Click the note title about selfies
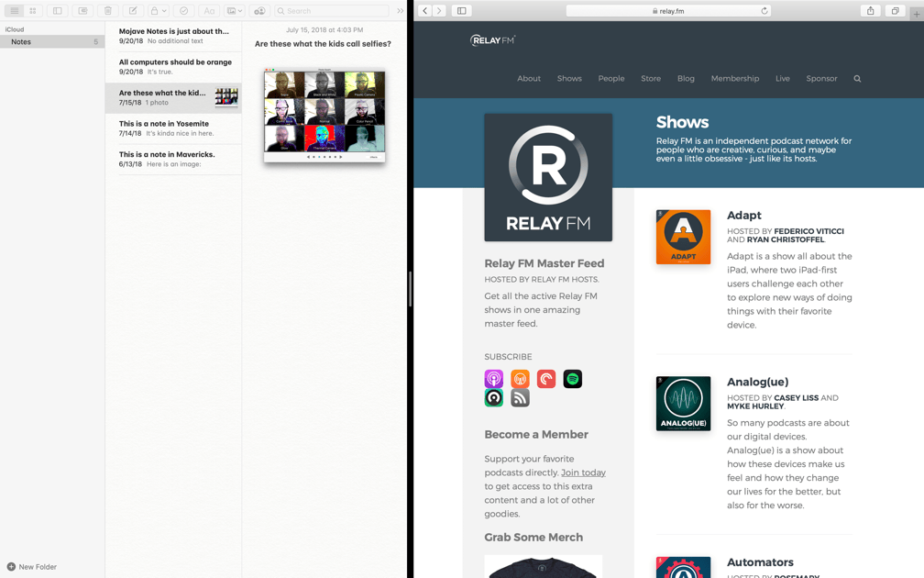Viewport: 924px width, 578px height. point(323,44)
